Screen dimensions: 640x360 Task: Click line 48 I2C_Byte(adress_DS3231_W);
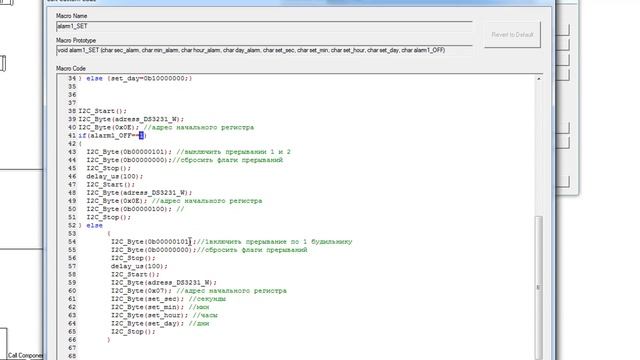pyautogui.click(x=139, y=193)
